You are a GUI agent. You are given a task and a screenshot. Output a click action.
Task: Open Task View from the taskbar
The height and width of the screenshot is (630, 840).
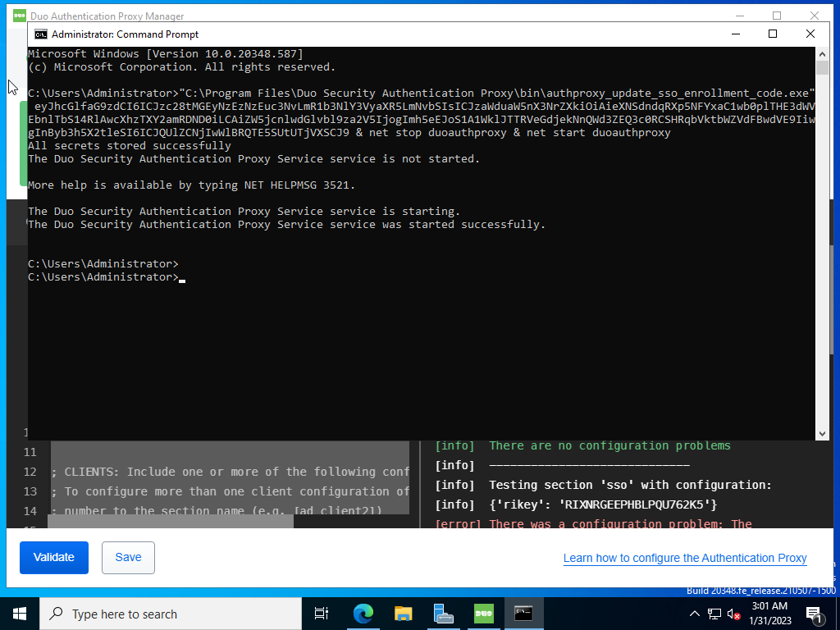click(322, 614)
